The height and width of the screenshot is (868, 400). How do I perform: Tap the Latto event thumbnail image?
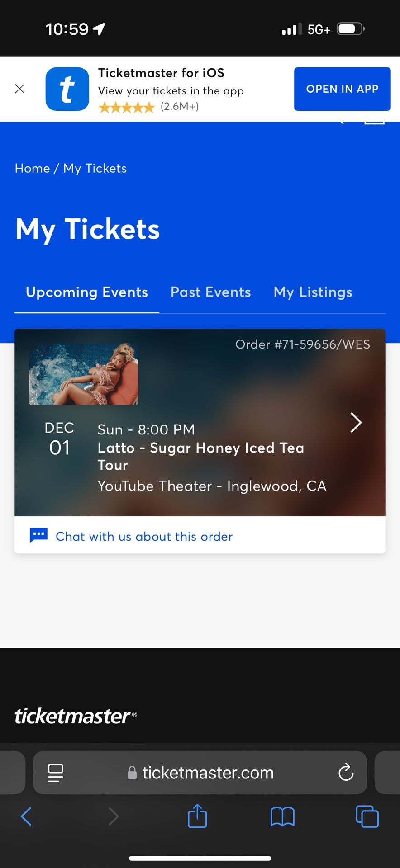coord(84,374)
